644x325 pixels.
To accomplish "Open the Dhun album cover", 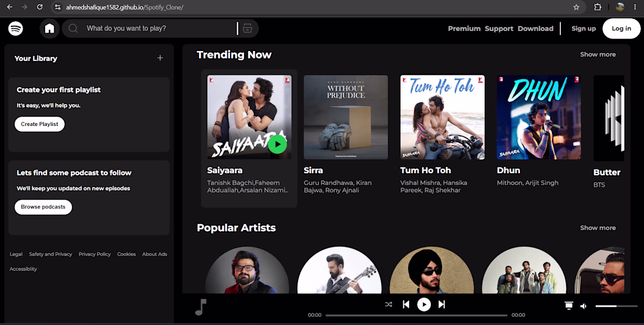I will (539, 117).
